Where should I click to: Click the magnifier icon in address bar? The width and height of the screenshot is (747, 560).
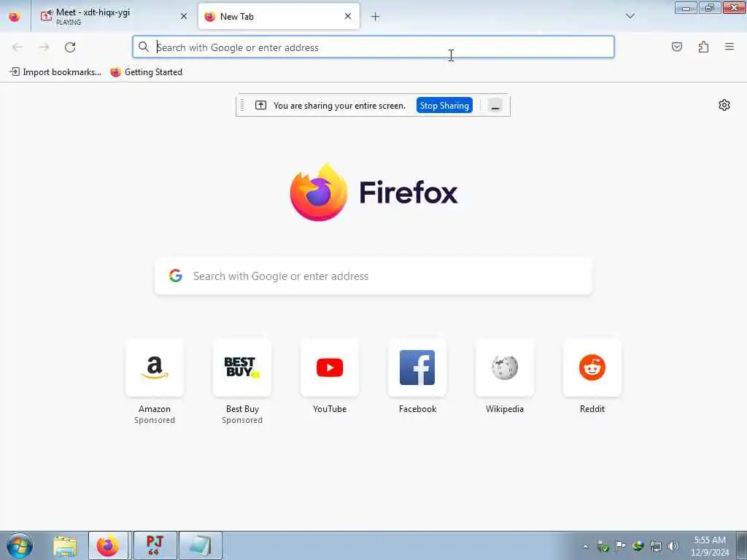pos(144,47)
